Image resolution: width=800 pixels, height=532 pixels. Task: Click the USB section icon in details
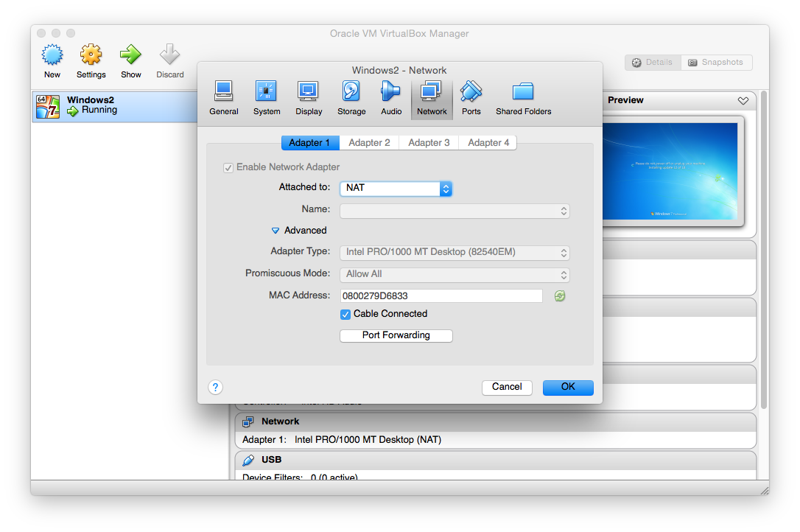coord(248,460)
